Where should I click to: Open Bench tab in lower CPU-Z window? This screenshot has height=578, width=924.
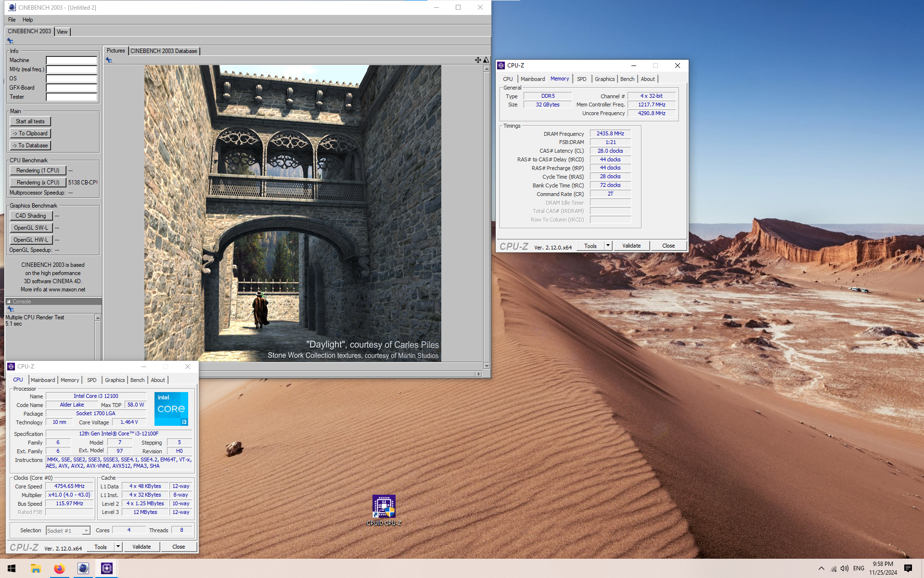[138, 380]
